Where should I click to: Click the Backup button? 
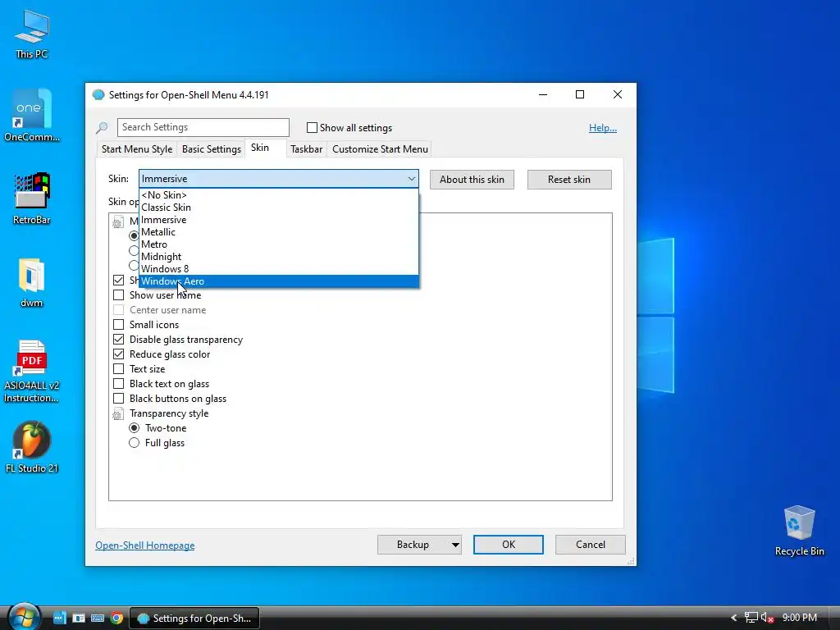413,545
